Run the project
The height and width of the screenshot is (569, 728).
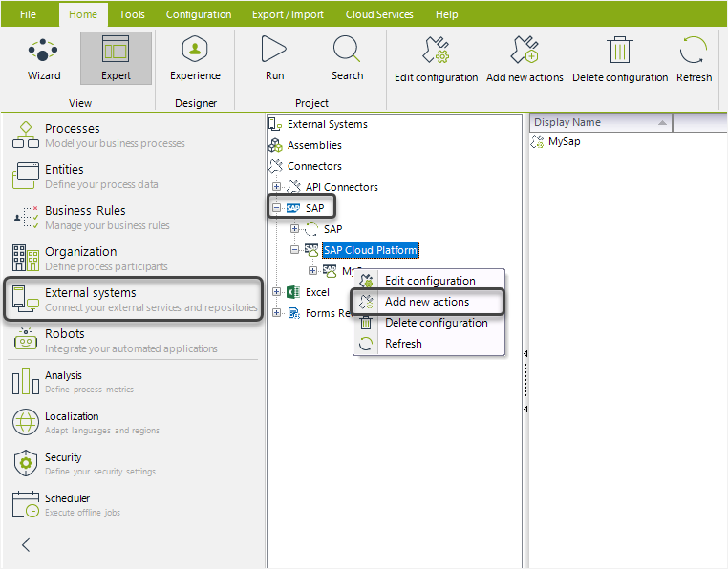pos(274,58)
